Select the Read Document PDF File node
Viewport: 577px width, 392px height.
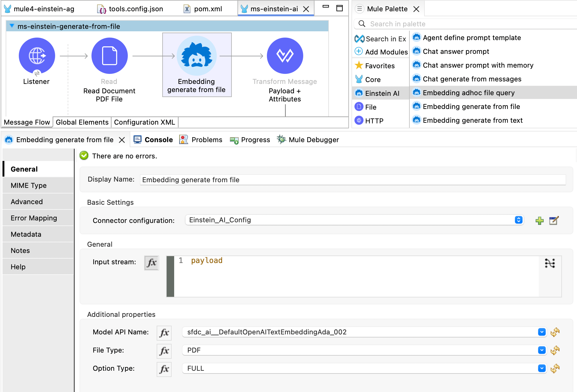[110, 56]
